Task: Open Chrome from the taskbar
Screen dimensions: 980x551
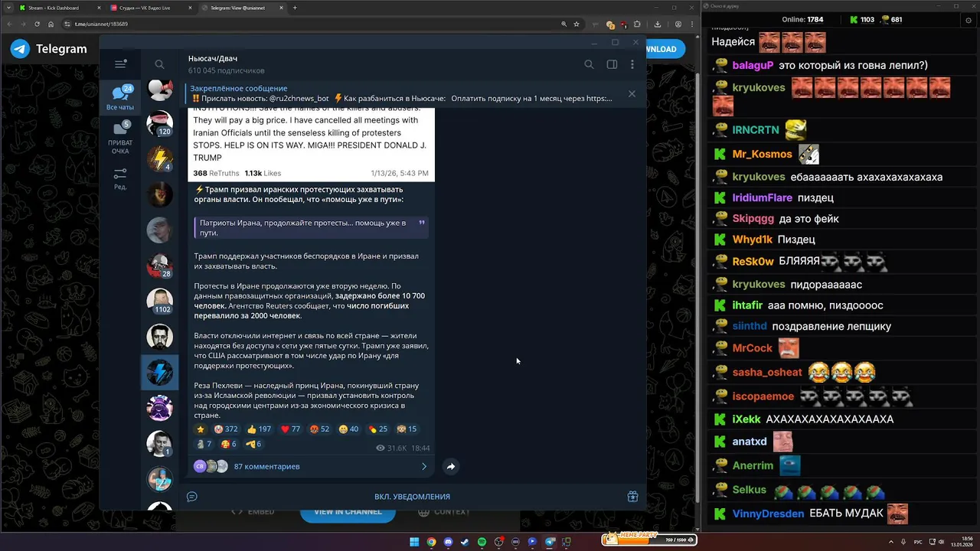Action: pos(431,542)
